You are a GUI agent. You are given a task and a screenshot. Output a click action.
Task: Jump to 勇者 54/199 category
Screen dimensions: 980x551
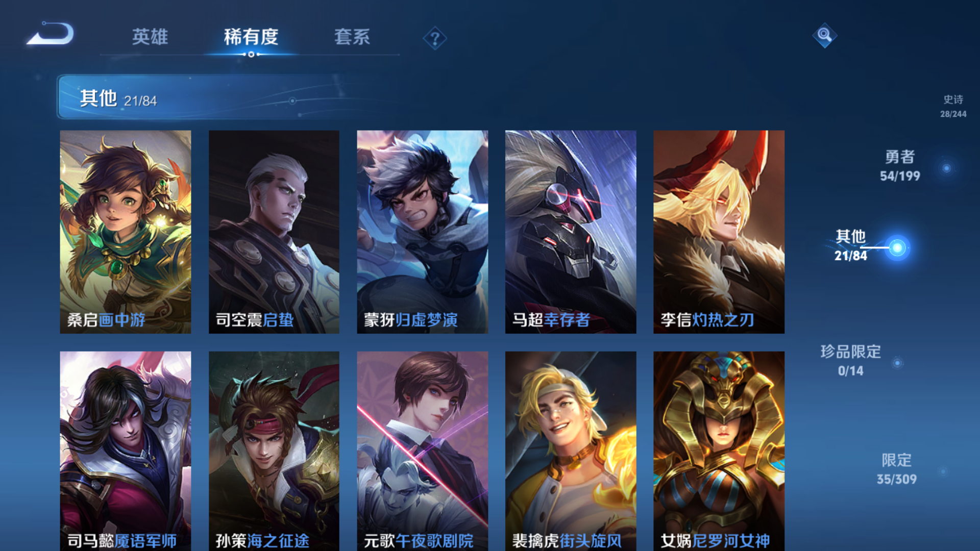[900, 166]
